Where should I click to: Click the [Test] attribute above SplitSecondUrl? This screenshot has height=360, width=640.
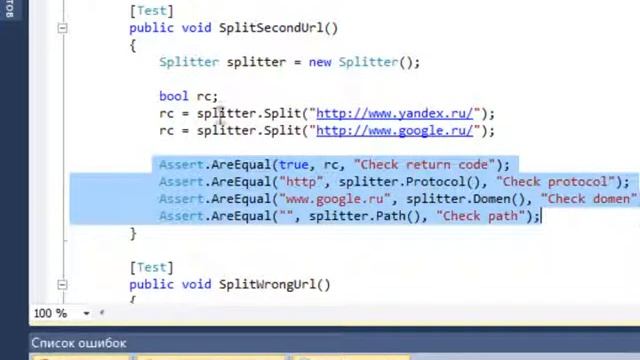tap(151, 11)
